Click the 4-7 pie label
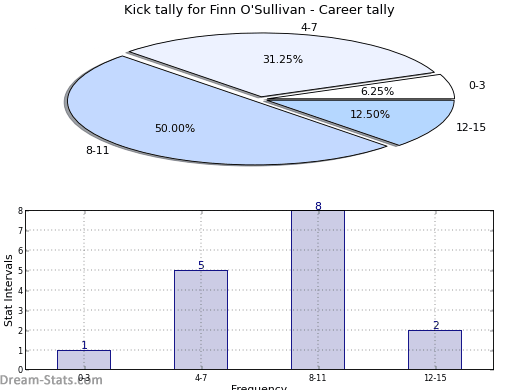 tap(309, 27)
